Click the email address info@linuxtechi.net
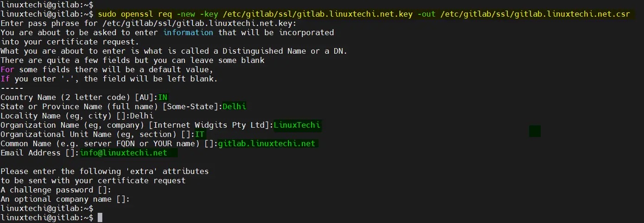 click(124, 153)
